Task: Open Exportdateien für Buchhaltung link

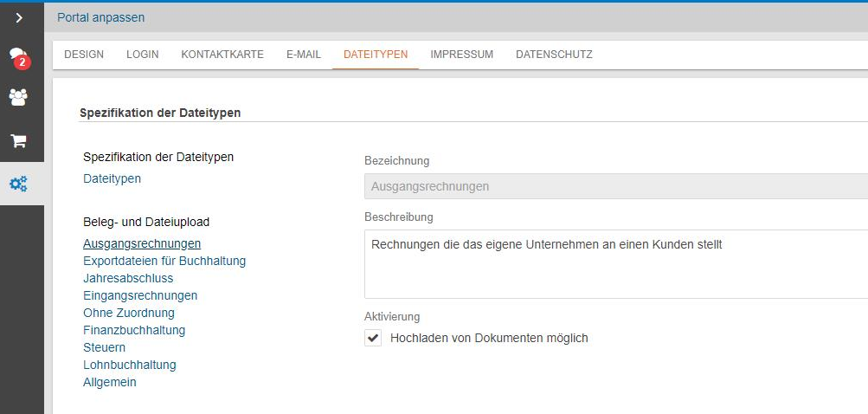Action: point(164,261)
